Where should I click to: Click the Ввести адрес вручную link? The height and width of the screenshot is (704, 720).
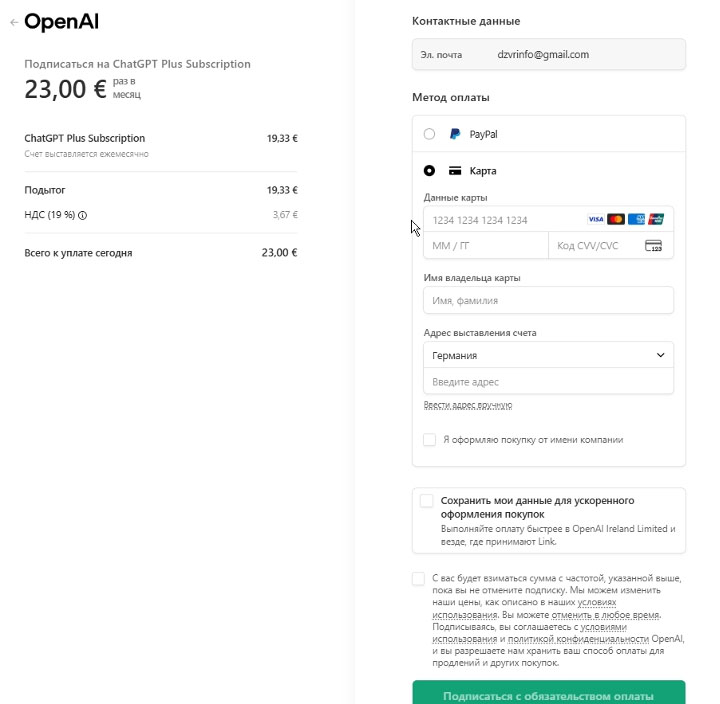[x=468, y=405]
